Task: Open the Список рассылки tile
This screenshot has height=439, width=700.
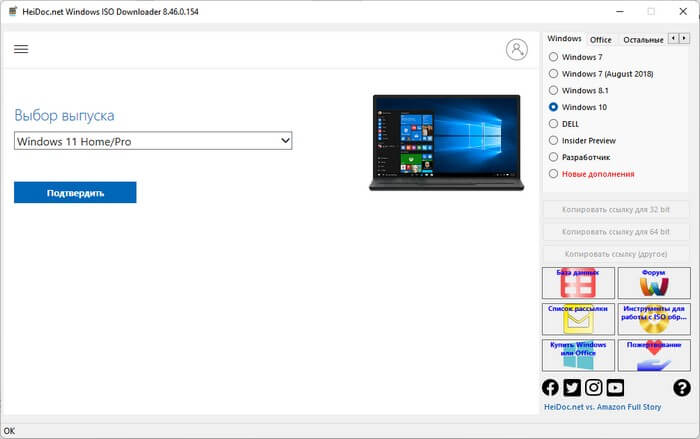Action: pos(578,319)
